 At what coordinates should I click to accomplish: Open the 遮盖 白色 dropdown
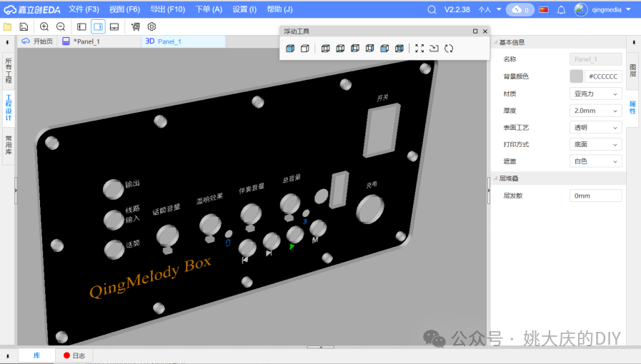[x=596, y=161]
